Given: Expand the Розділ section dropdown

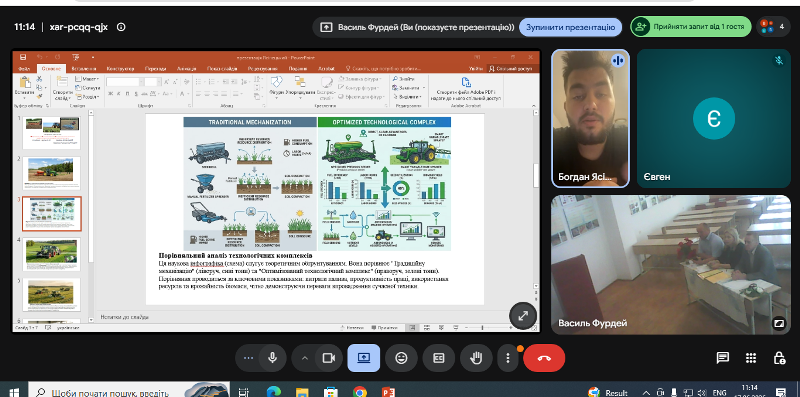Looking at the screenshot, I should (x=87, y=96).
